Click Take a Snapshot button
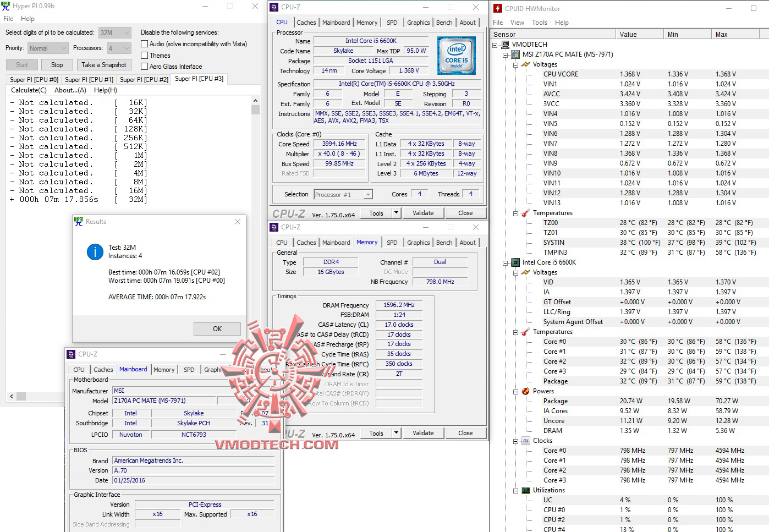The width and height of the screenshot is (769, 532). tap(104, 65)
